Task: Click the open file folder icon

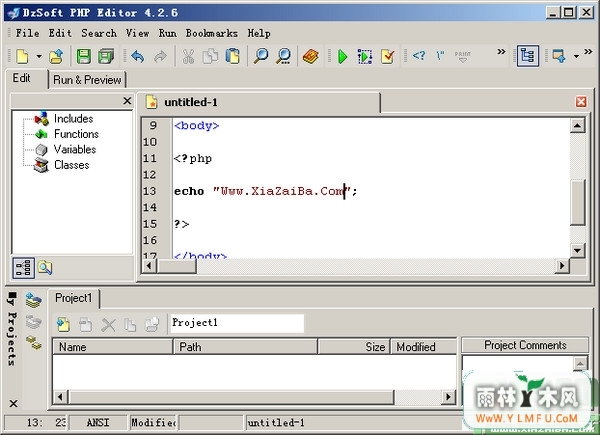Action: 56,56
